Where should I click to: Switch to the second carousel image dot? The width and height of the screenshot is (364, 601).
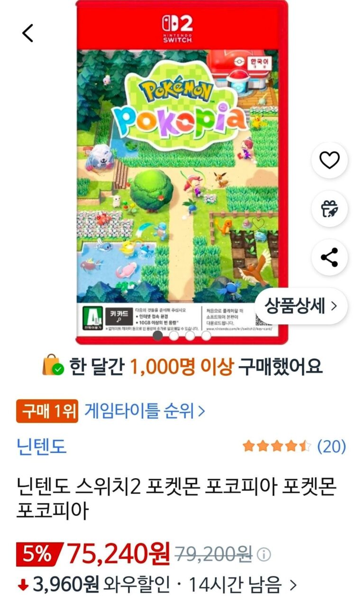(174, 336)
